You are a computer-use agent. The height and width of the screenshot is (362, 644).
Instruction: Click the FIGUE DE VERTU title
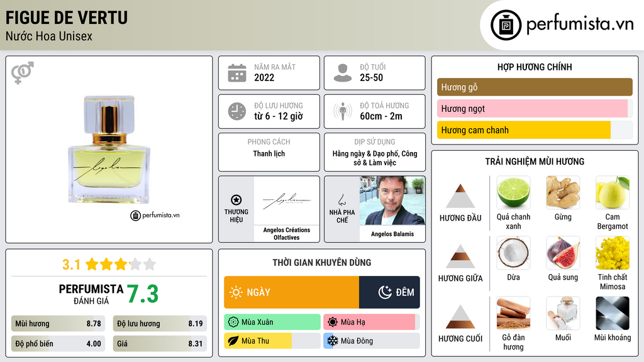click(67, 18)
